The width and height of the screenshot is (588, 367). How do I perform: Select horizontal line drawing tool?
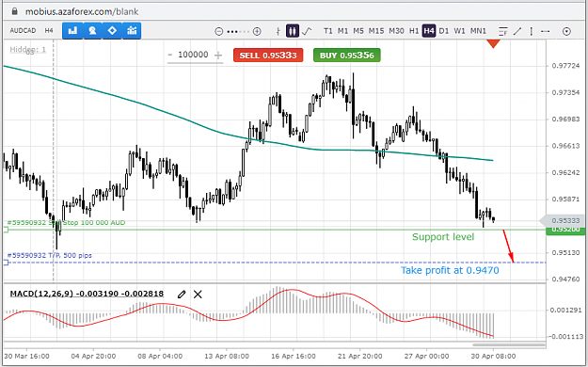click(546, 31)
